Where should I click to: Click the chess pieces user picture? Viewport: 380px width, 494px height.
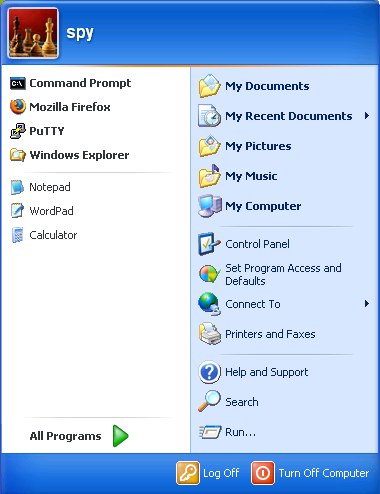(33, 33)
